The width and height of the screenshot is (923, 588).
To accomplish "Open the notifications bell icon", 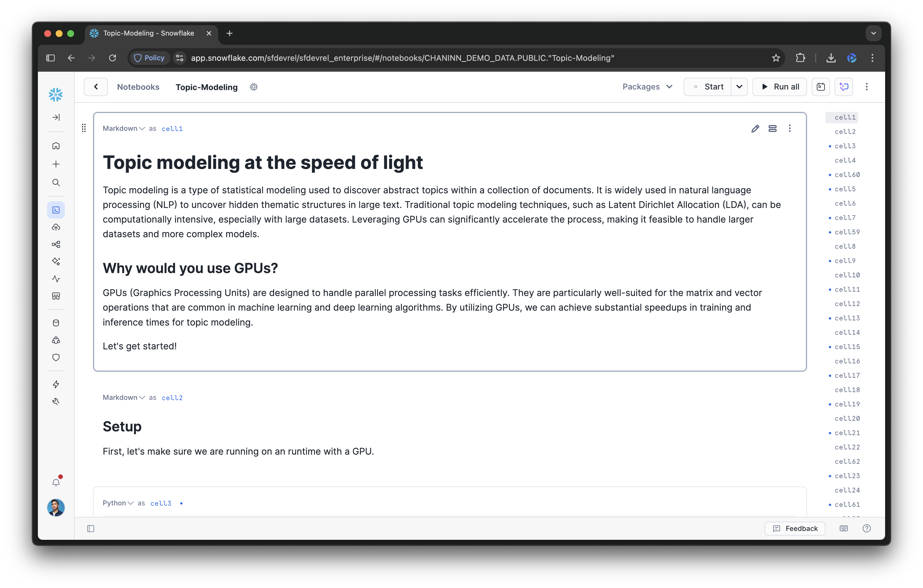I will pos(56,482).
